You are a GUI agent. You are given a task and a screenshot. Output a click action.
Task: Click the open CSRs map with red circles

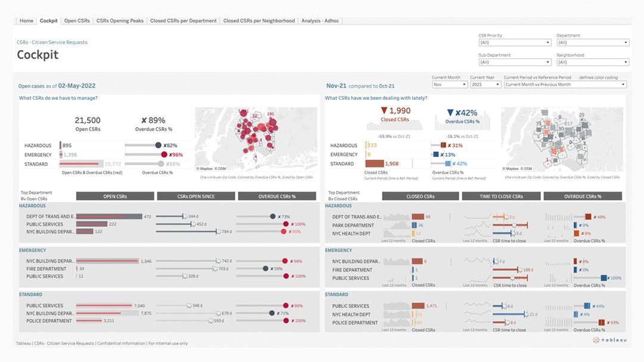click(x=256, y=140)
